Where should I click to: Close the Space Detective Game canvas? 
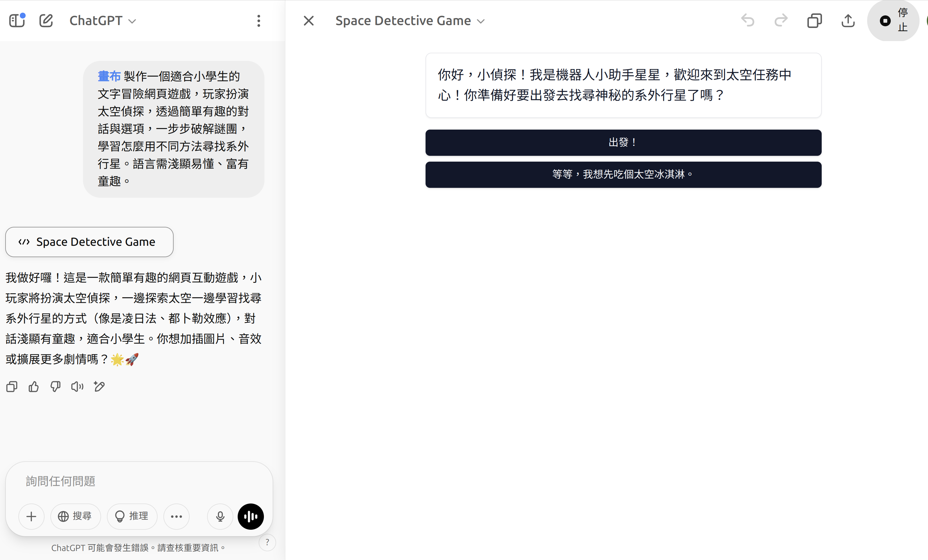tap(308, 21)
